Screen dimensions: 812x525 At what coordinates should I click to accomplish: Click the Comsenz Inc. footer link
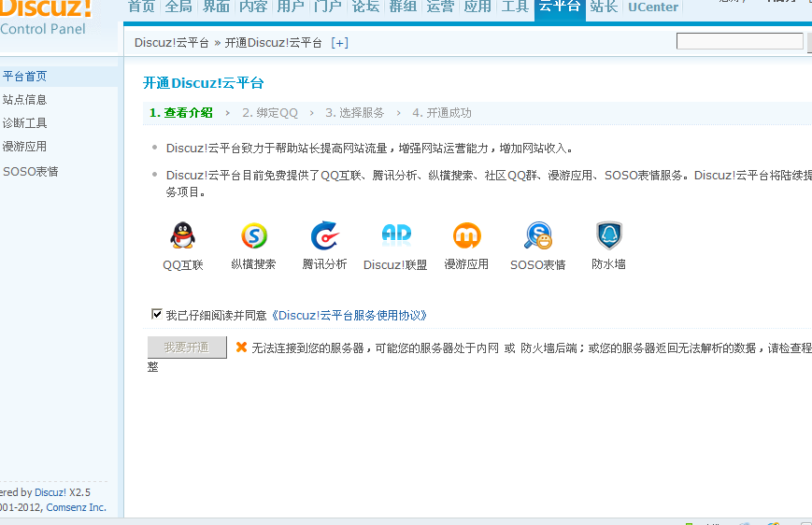[76, 507]
